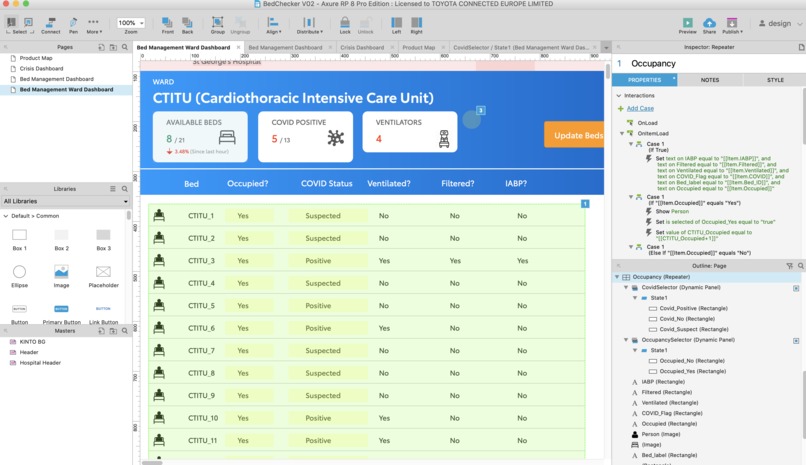Open the PROPERTIES inspector tab
Viewport: 806px width, 465px height.
click(645, 80)
